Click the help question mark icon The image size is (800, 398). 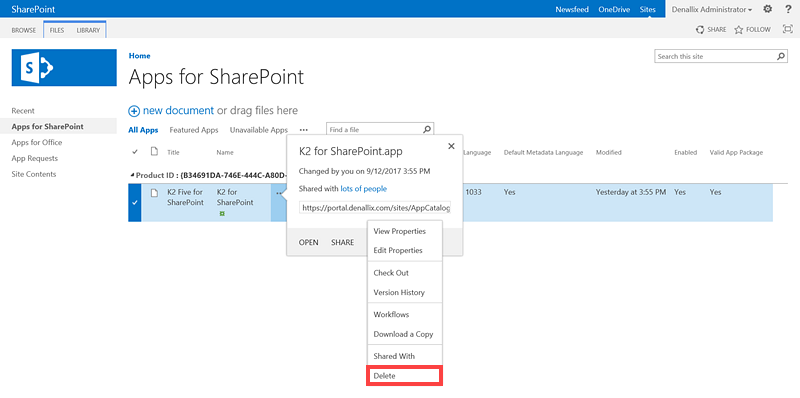coord(788,9)
